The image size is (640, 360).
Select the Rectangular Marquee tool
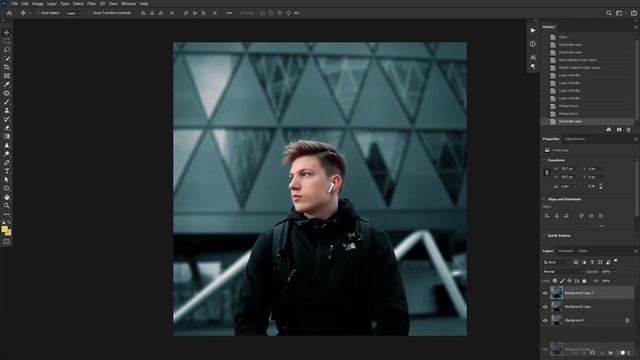[x=7, y=41]
